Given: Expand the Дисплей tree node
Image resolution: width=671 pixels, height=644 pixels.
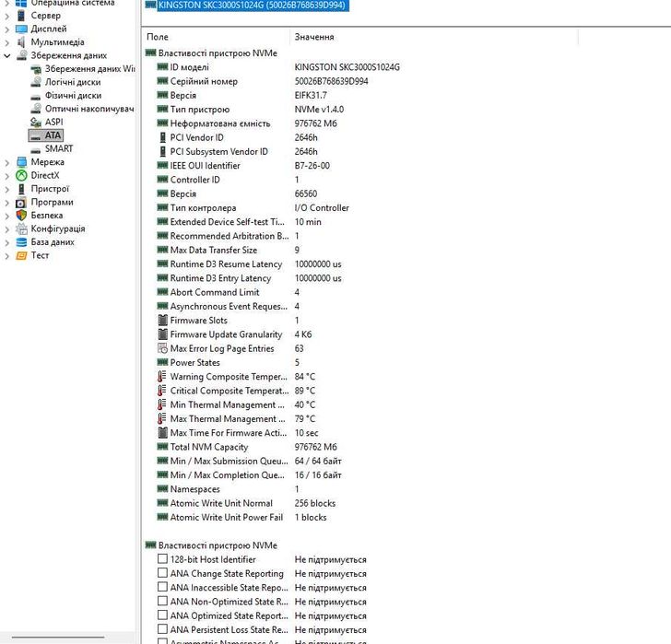Looking at the screenshot, I should (6, 29).
